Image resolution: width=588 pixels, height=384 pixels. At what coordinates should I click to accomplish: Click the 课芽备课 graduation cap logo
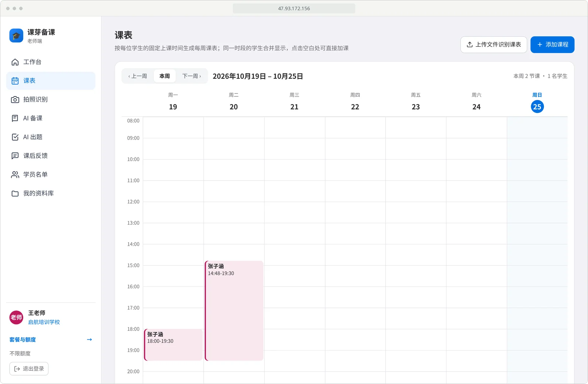click(16, 36)
